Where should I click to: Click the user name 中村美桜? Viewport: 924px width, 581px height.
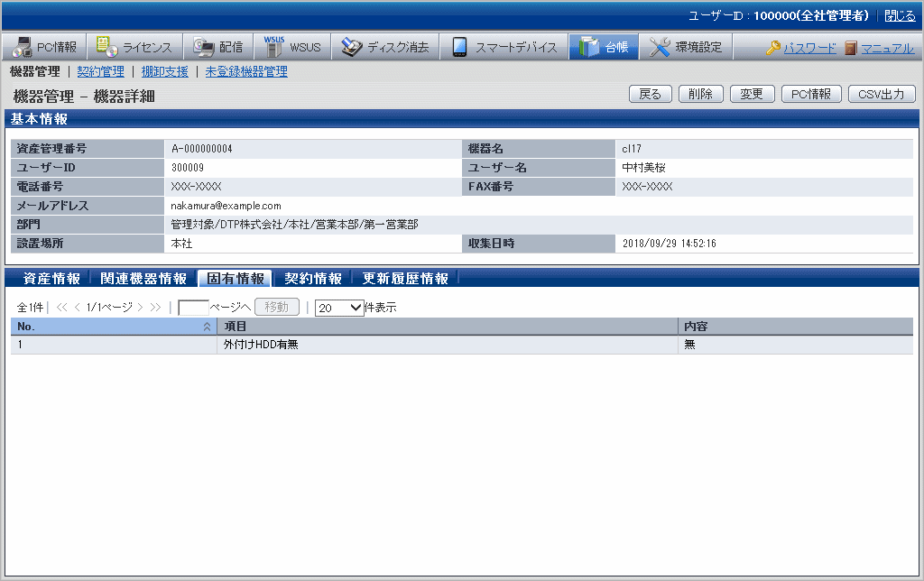(643, 168)
